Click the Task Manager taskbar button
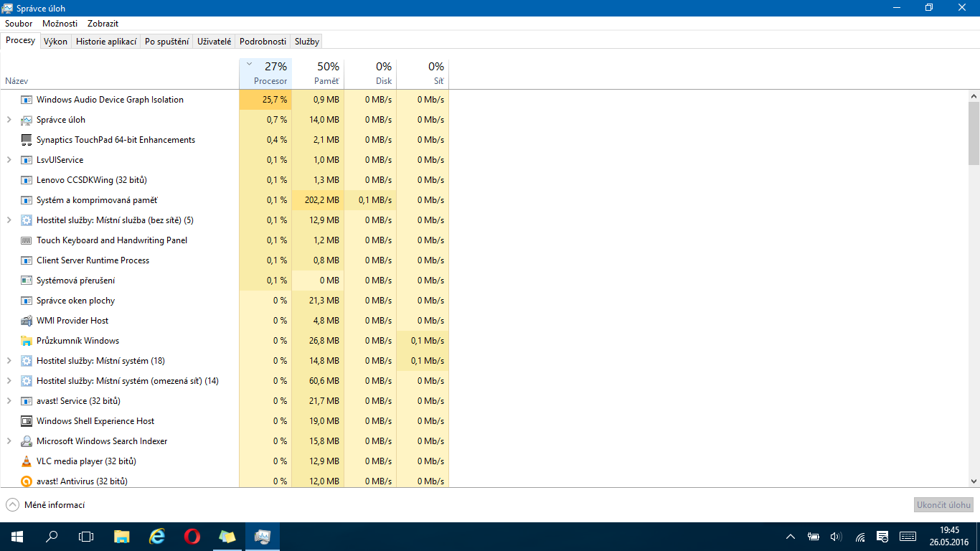The height and width of the screenshot is (551, 980). [x=262, y=537]
